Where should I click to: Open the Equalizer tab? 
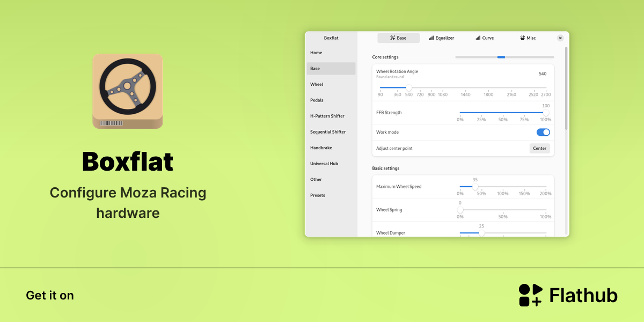(x=442, y=38)
